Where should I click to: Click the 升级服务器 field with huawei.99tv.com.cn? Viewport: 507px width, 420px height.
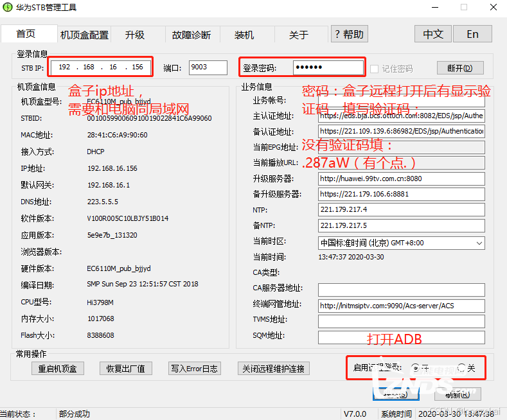[401, 179]
